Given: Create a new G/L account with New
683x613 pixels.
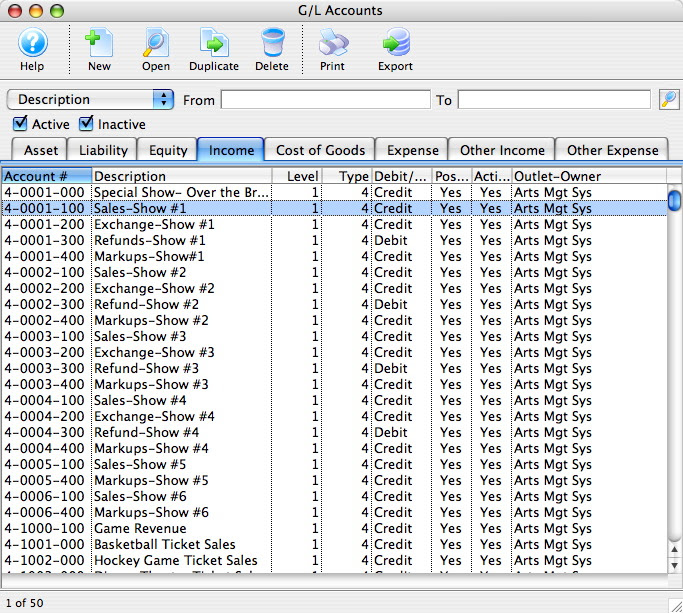Looking at the screenshot, I should coord(99,49).
